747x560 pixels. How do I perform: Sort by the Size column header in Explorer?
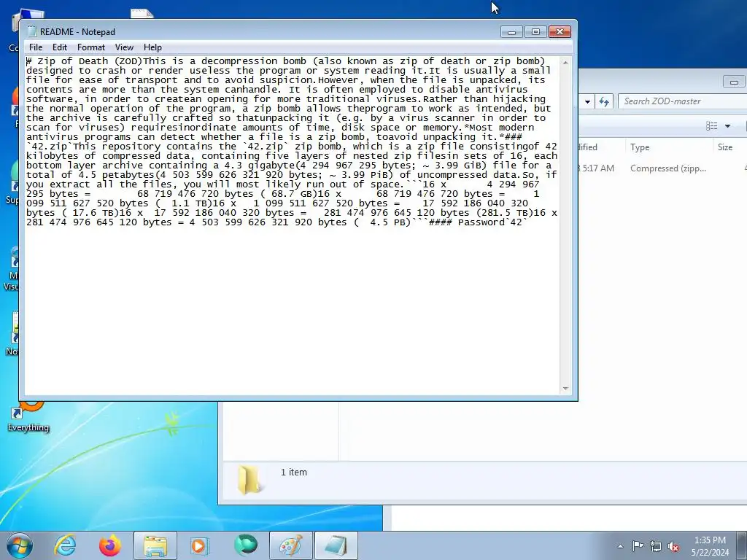[x=729, y=147]
